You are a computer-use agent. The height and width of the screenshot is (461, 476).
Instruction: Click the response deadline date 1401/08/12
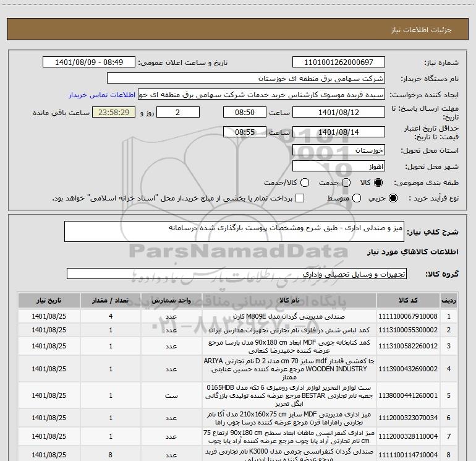coord(338,113)
